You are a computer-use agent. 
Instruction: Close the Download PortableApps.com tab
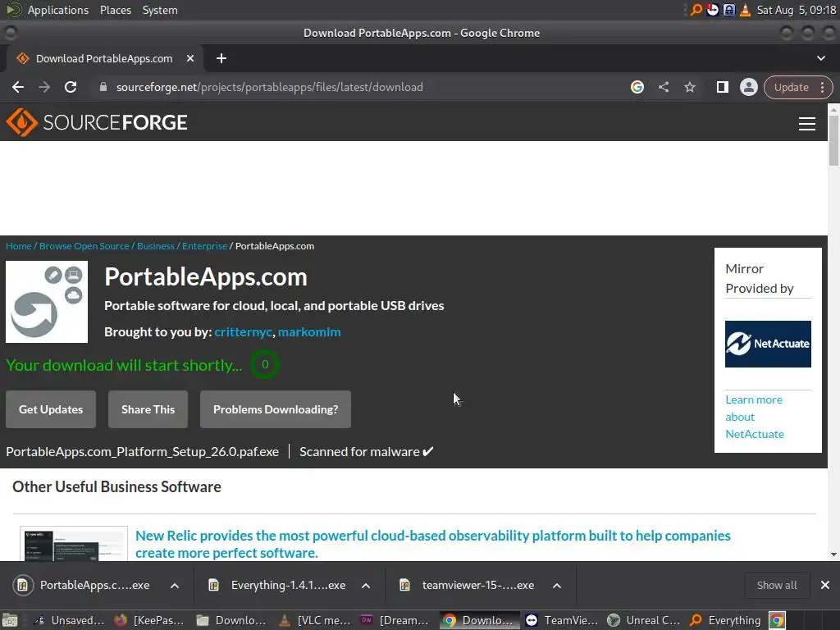coord(190,58)
